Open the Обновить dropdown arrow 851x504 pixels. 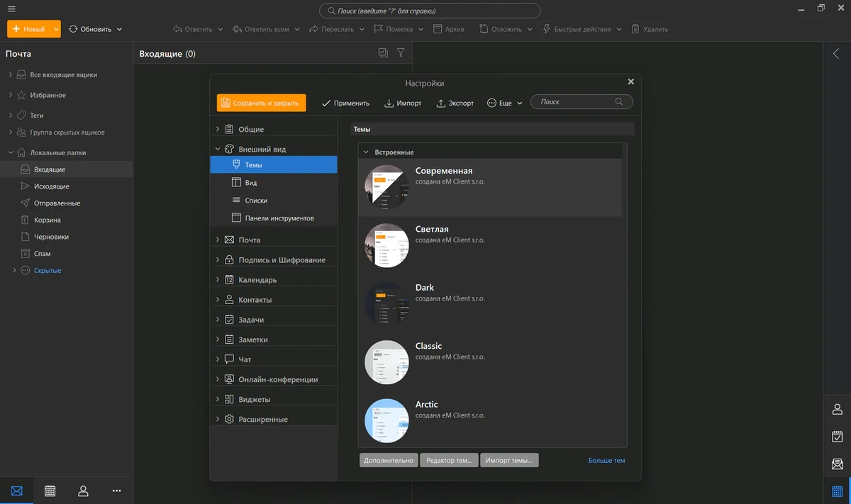tap(119, 29)
